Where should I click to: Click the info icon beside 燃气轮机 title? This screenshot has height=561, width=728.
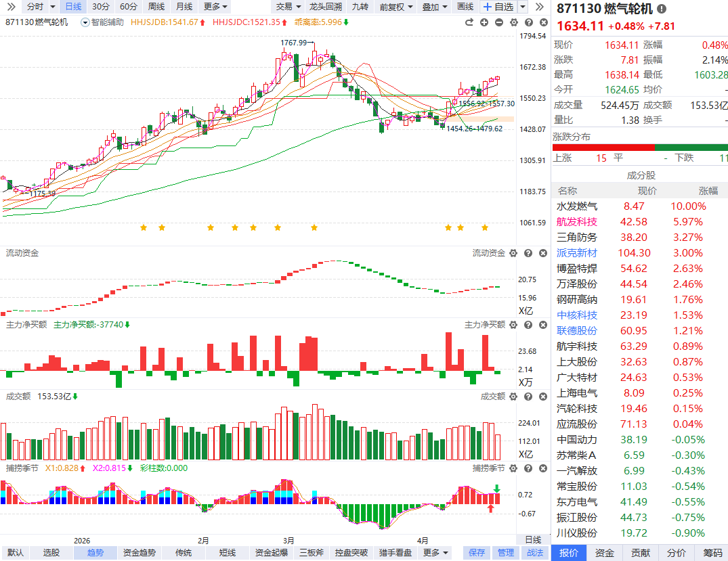pos(662,9)
